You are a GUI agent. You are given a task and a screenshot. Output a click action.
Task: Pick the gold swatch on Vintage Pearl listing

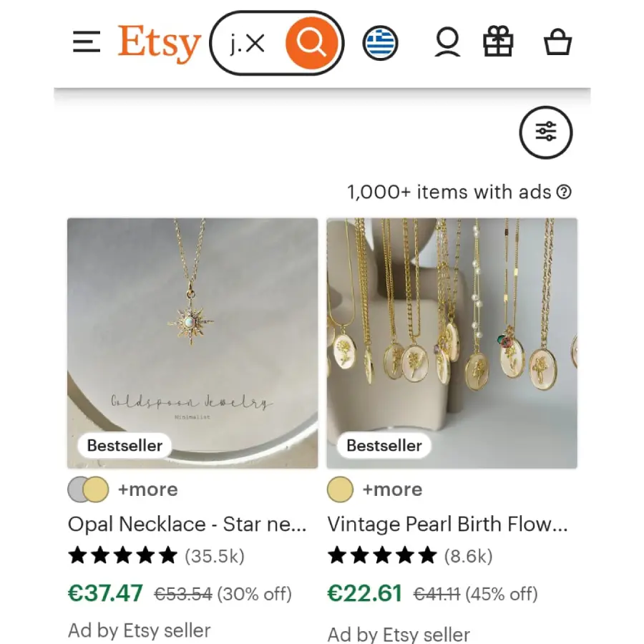(340, 490)
